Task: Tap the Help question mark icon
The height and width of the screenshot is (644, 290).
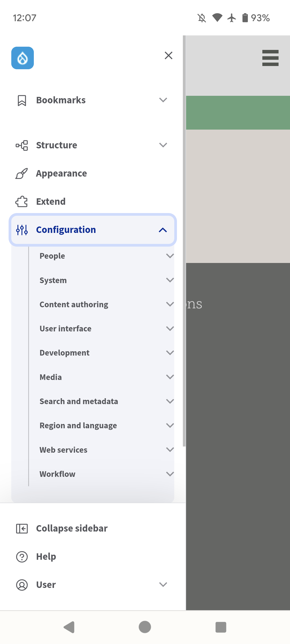Action: (x=22, y=557)
